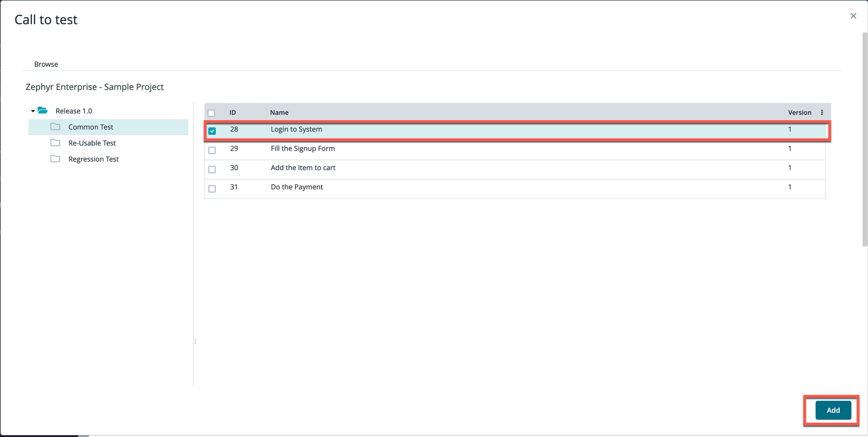Click the Zephyr Enterprise - Sample Project heading
The width and height of the screenshot is (868, 437).
point(95,87)
